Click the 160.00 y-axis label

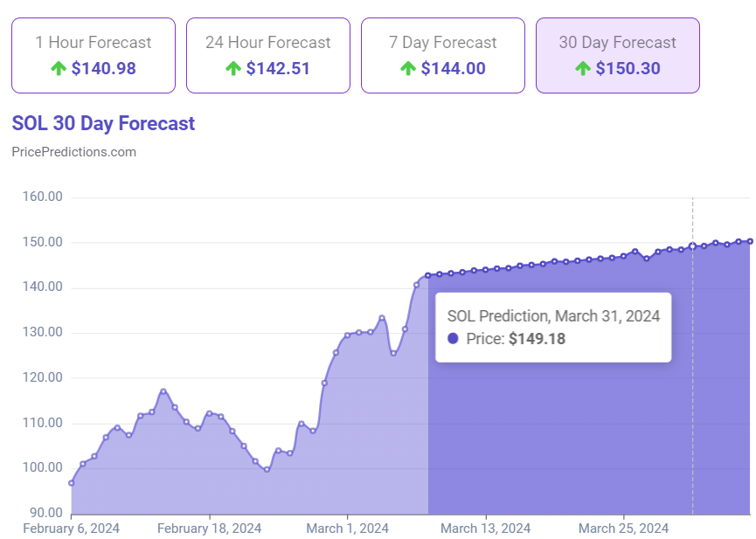(x=43, y=197)
